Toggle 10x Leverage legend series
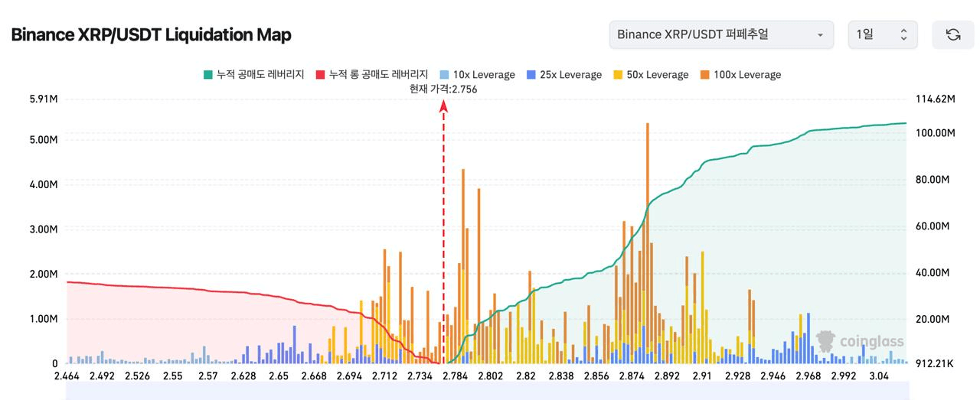The width and height of the screenshot is (980, 400). [x=477, y=74]
